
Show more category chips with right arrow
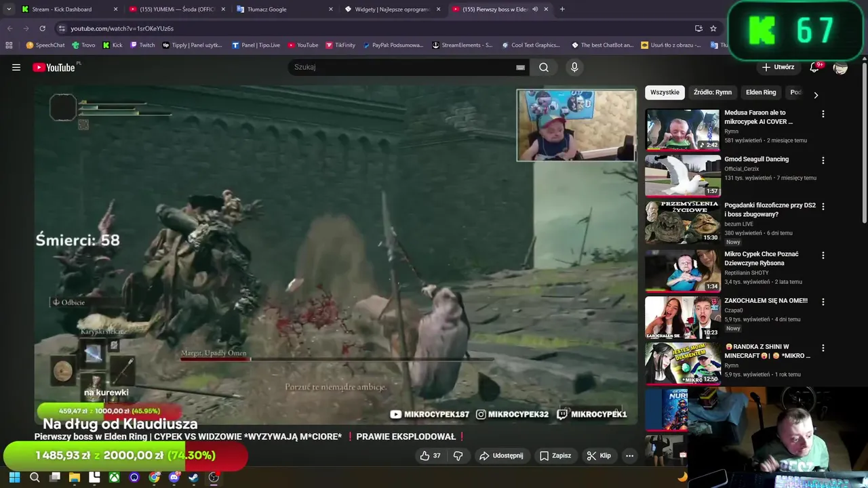click(816, 95)
